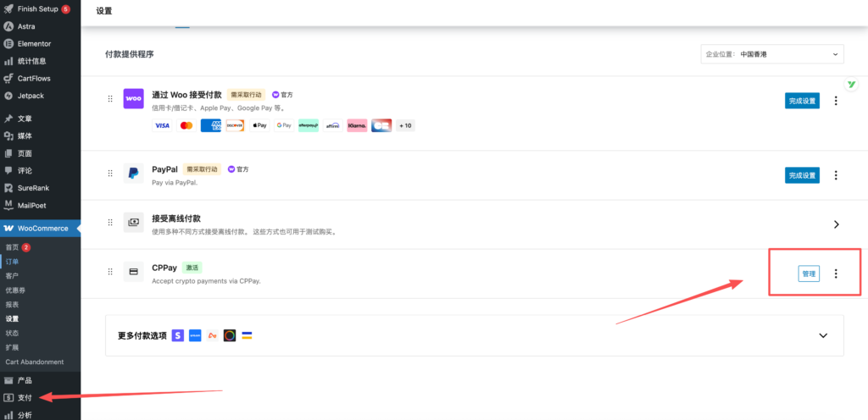This screenshot has height=420, width=868.
Task: Open the 优惠券 submenu item
Action: tap(15, 290)
